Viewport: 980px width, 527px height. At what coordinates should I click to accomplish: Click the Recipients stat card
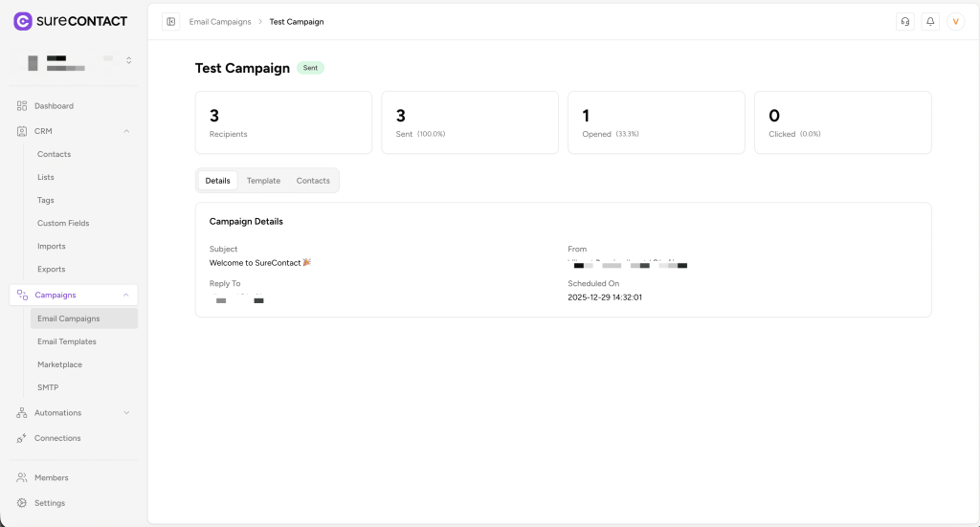pyautogui.click(x=283, y=122)
